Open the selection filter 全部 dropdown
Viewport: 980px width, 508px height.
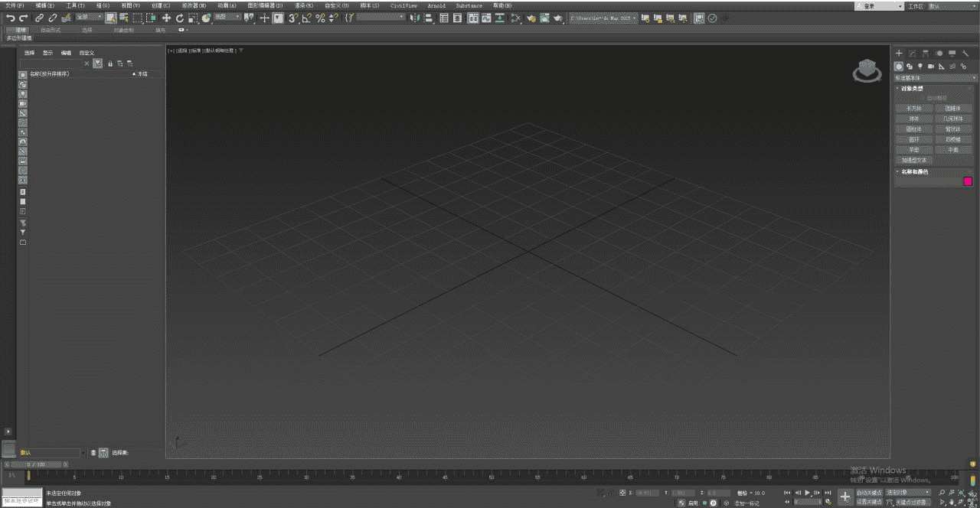point(88,17)
